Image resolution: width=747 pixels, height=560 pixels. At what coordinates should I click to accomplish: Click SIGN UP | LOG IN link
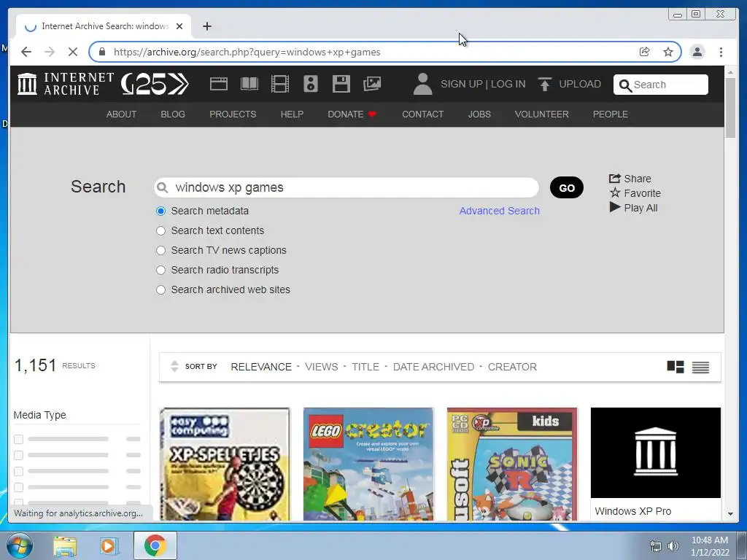click(x=483, y=85)
